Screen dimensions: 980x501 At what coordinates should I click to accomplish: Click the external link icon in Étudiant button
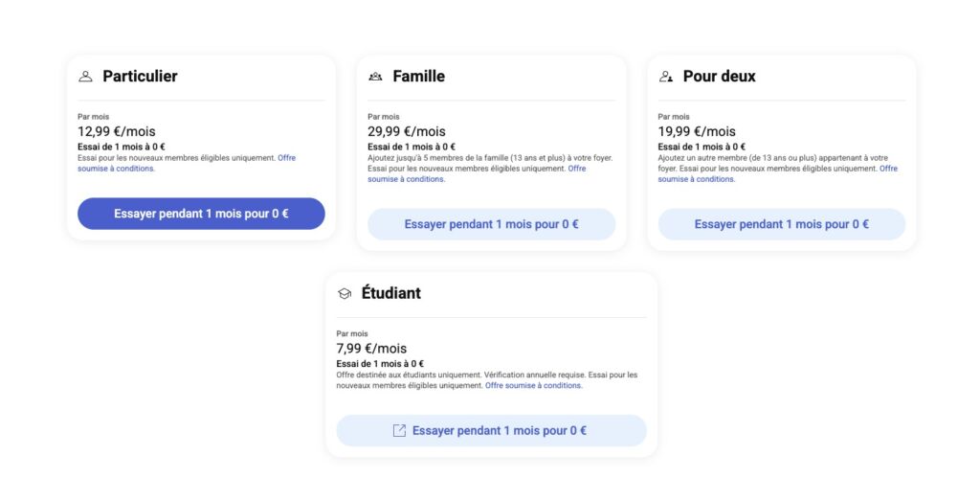coord(400,431)
